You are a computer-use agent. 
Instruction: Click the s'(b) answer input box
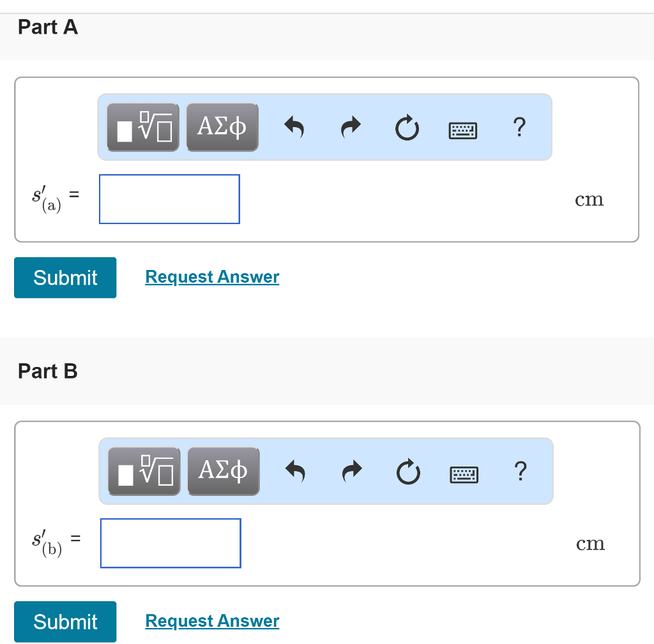click(171, 543)
